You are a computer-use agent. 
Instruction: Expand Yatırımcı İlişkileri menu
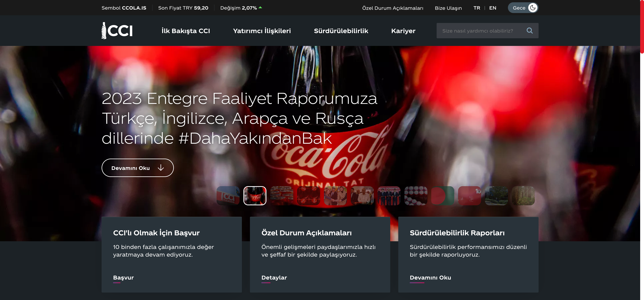point(262,31)
